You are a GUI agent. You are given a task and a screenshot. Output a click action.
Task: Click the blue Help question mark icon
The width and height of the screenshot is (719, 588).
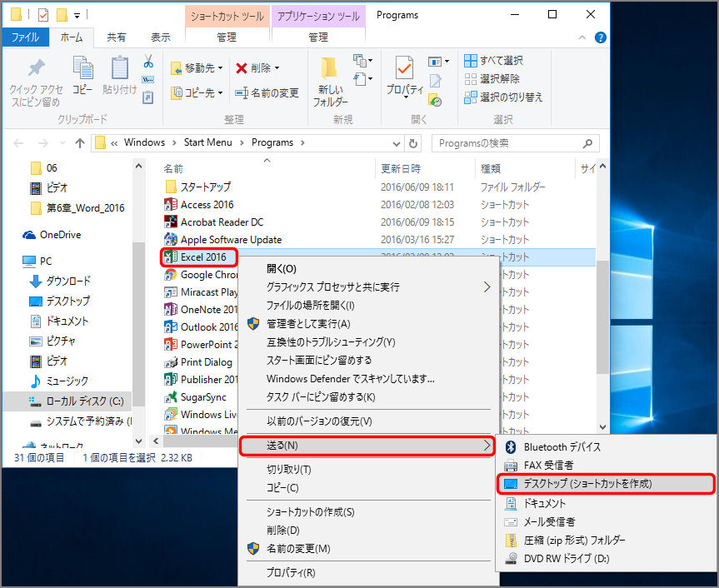pyautogui.click(x=600, y=37)
